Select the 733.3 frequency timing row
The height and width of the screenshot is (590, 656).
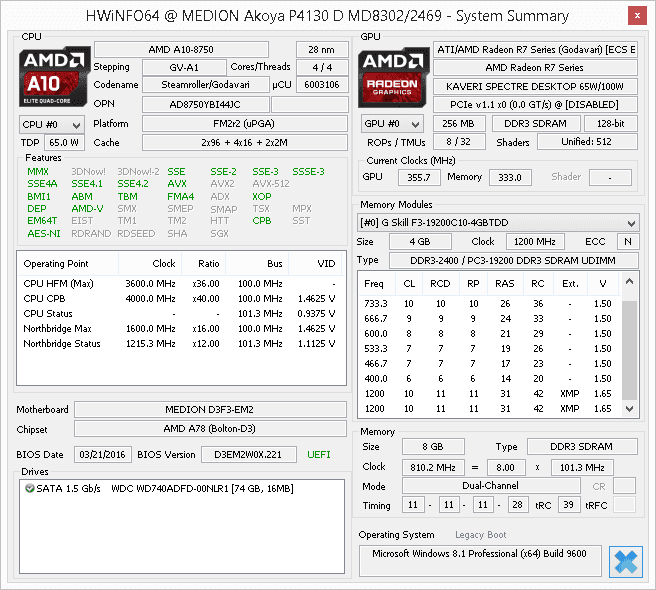tap(489, 304)
